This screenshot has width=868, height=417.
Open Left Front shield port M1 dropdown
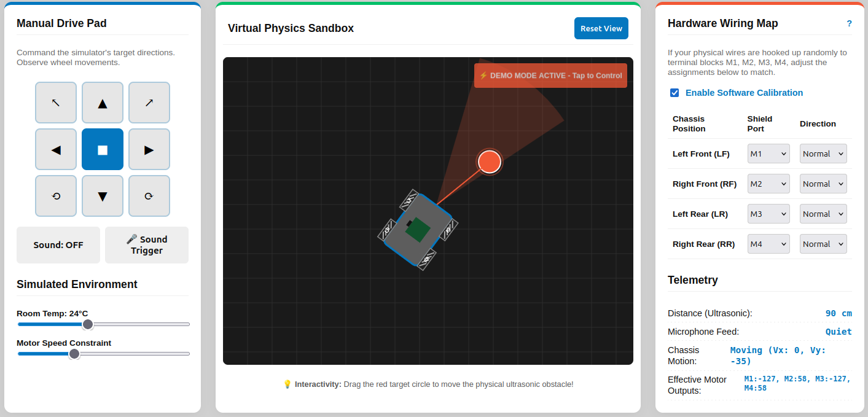click(768, 154)
